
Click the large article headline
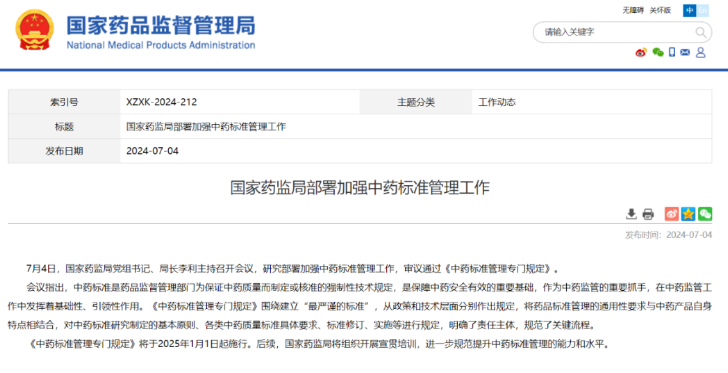360,188
